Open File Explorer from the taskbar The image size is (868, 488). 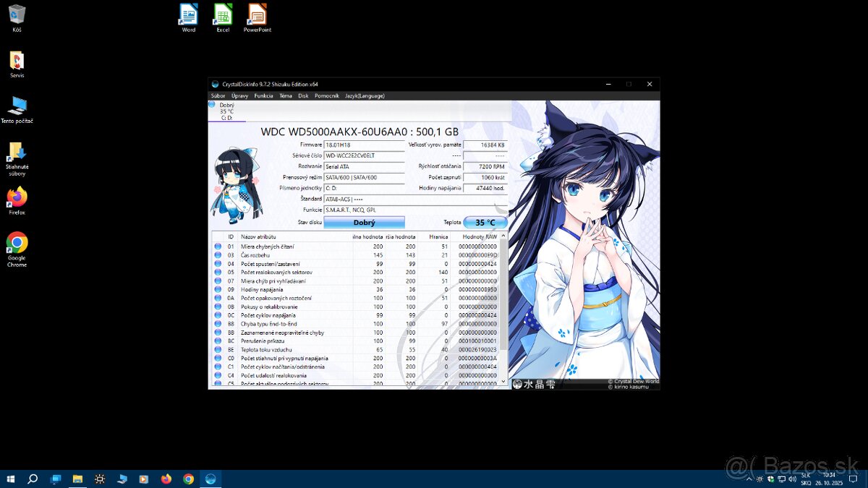click(77, 479)
